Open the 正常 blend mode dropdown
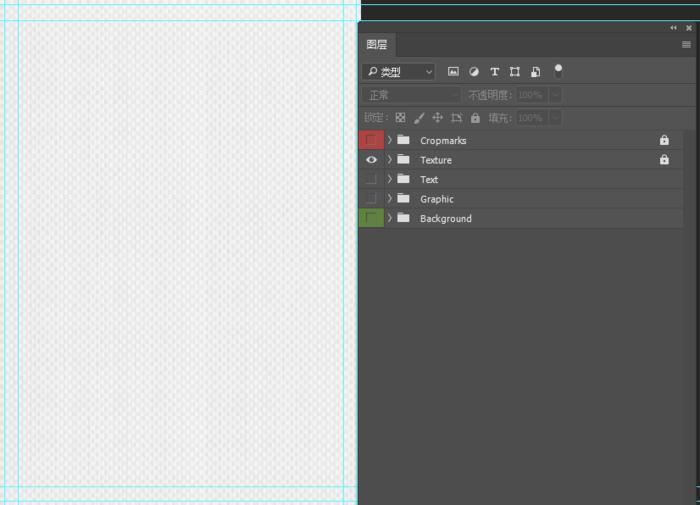Viewport: 700px width, 505px height. coord(411,95)
